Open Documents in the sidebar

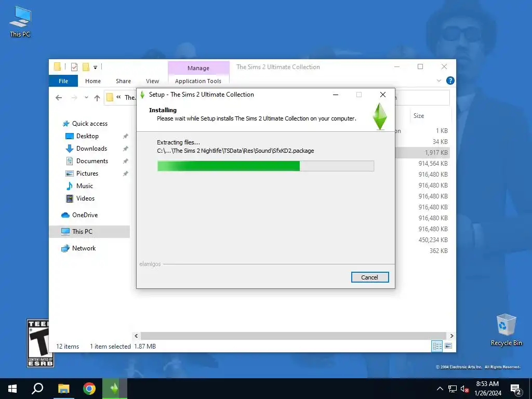pyautogui.click(x=92, y=161)
